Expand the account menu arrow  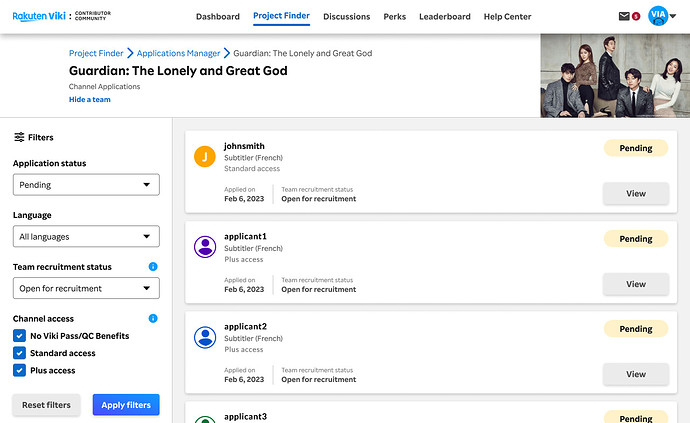click(673, 16)
